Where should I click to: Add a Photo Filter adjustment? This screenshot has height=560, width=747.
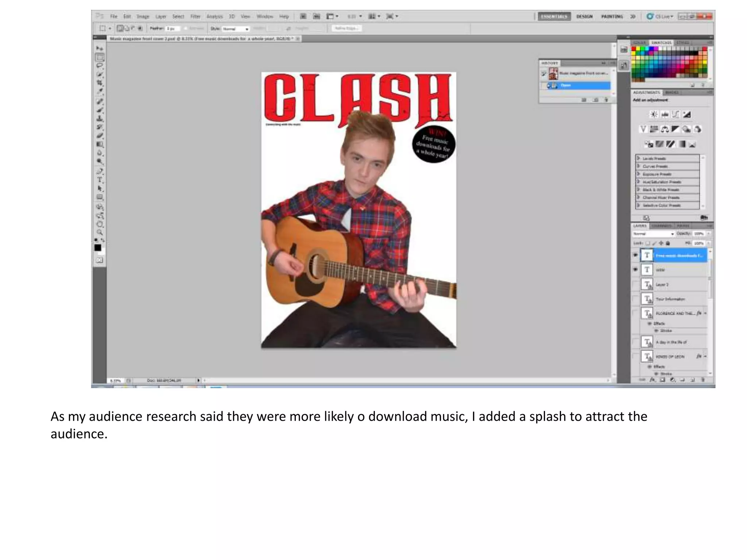click(686, 129)
